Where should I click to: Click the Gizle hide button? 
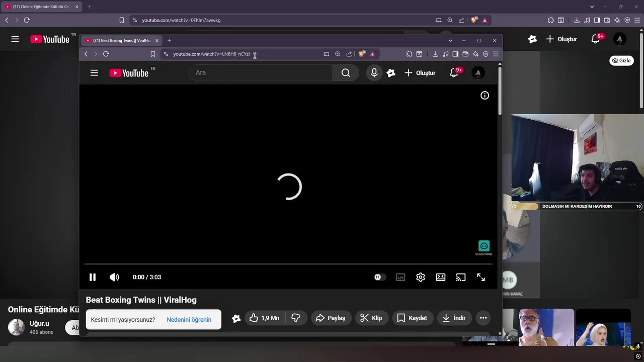pyautogui.click(x=621, y=60)
